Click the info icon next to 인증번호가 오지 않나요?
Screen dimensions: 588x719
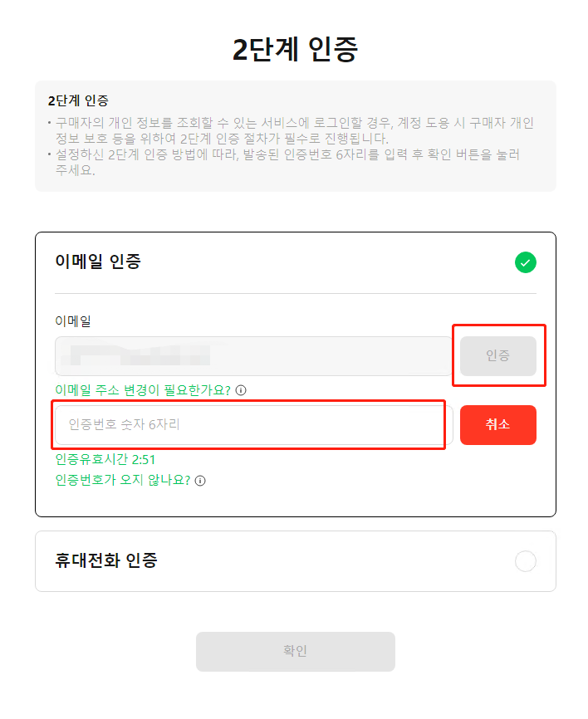click(x=202, y=481)
